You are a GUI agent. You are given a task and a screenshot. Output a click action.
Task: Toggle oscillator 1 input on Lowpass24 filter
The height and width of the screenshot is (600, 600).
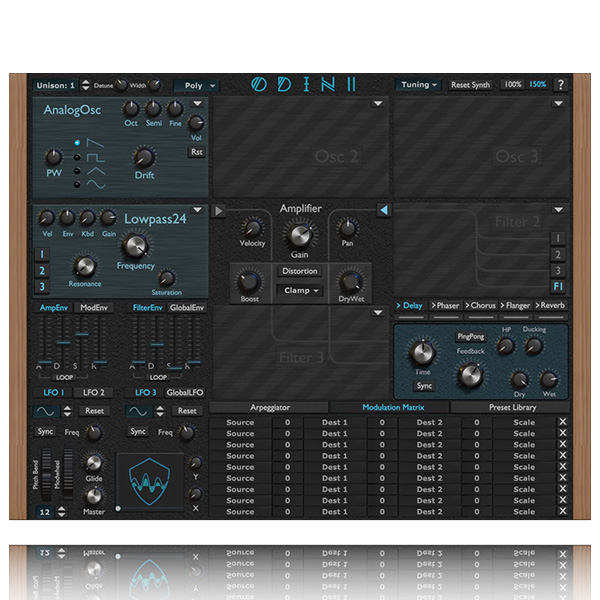click(42, 254)
